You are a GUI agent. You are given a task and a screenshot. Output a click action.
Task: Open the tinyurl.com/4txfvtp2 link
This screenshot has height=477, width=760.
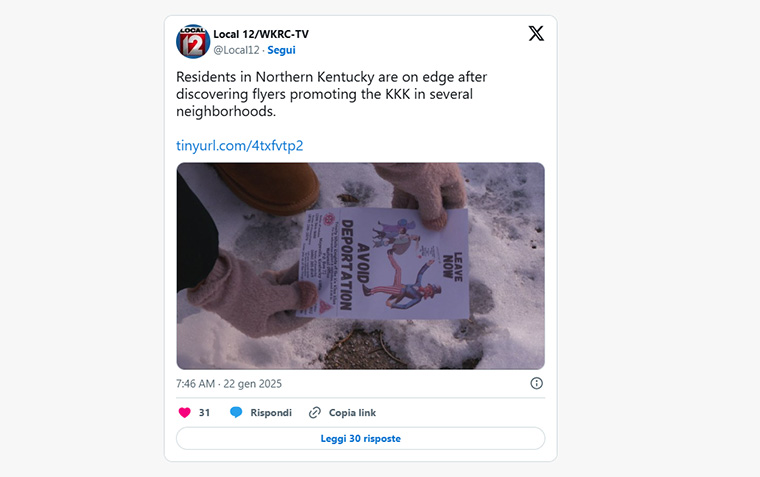(239, 145)
